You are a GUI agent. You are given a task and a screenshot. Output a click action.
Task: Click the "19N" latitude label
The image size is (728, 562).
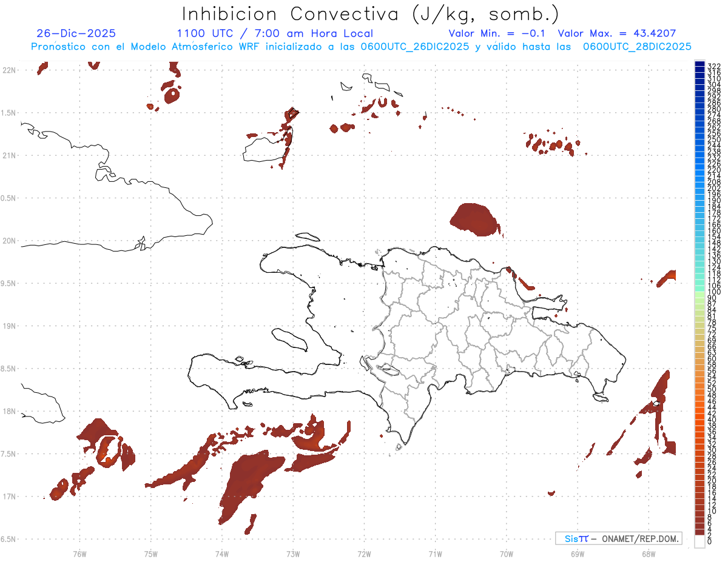[9, 326]
